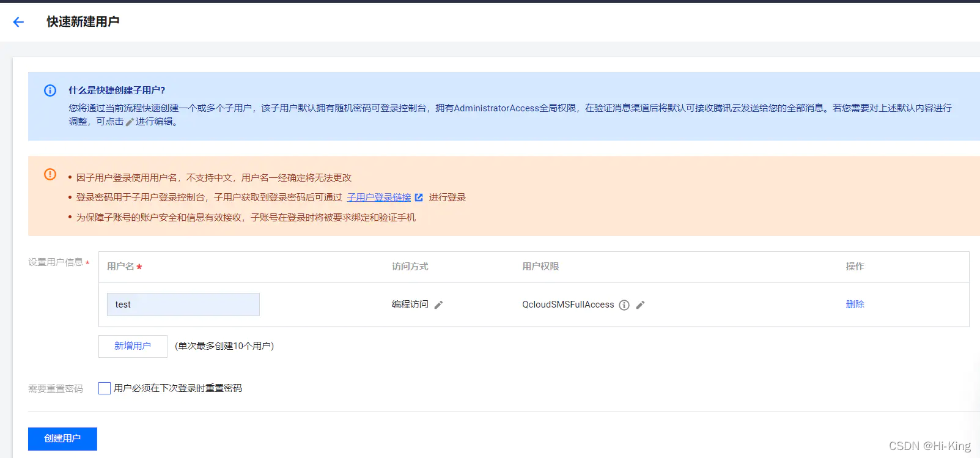Click the notice line starting 因子用户登录使用用户名
Viewport: 980px width, 458px height.
click(214, 178)
